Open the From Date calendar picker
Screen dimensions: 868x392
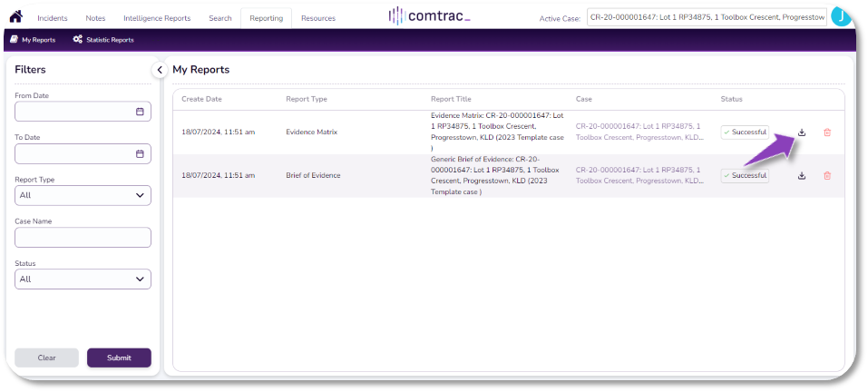140,112
